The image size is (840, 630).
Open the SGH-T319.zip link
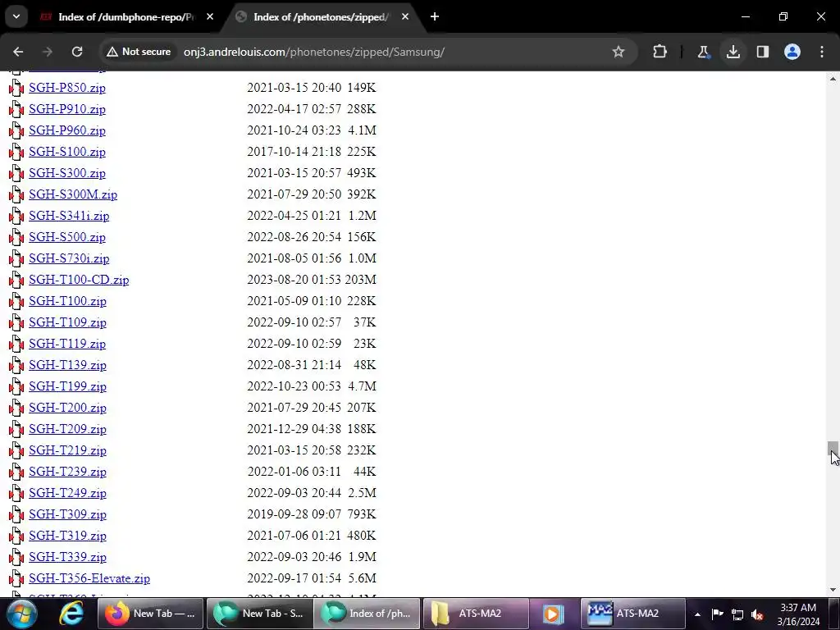pyautogui.click(x=67, y=536)
